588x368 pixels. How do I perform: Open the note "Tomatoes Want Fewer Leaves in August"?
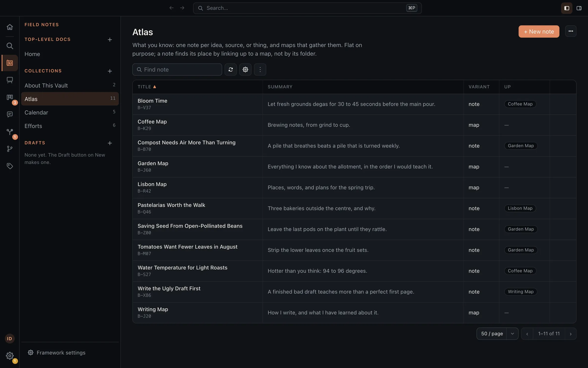[x=187, y=247]
